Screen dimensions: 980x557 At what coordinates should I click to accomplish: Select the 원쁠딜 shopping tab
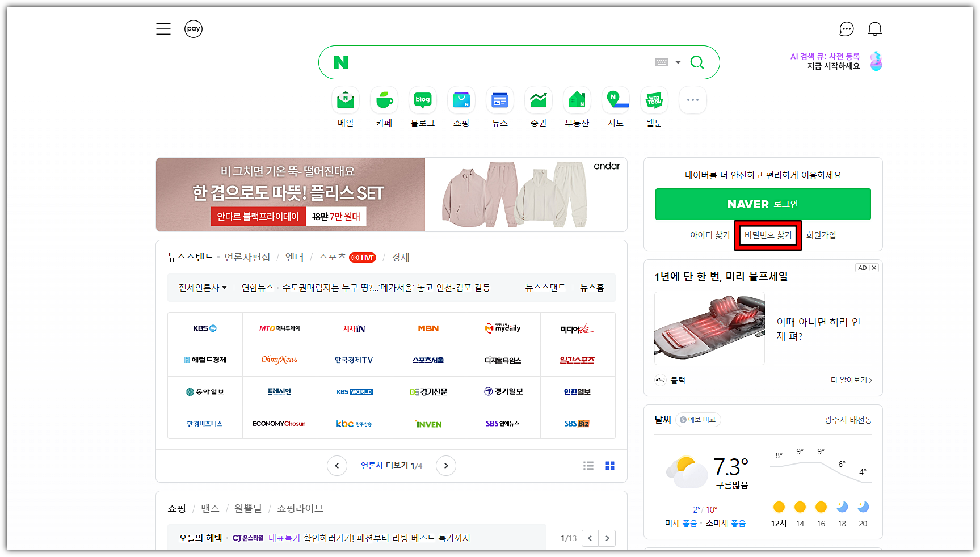248,509
